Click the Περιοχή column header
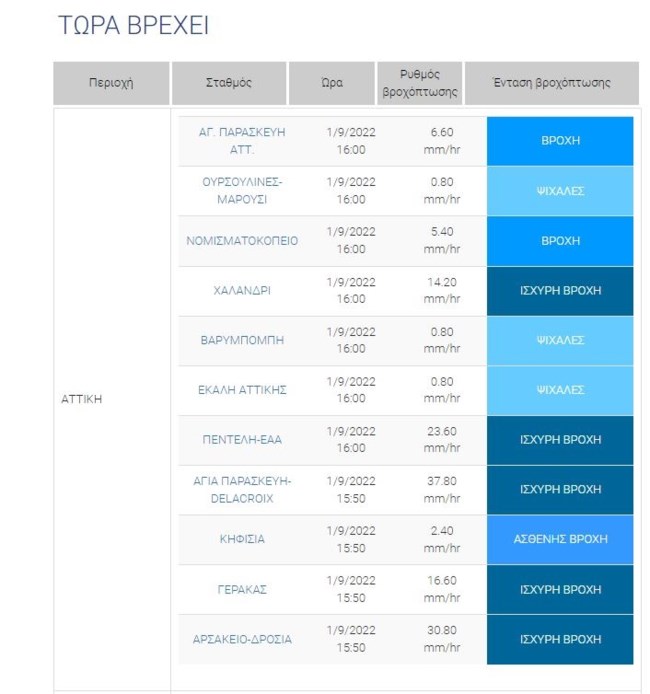Viewport: 650px width, 694px height. pos(110,83)
